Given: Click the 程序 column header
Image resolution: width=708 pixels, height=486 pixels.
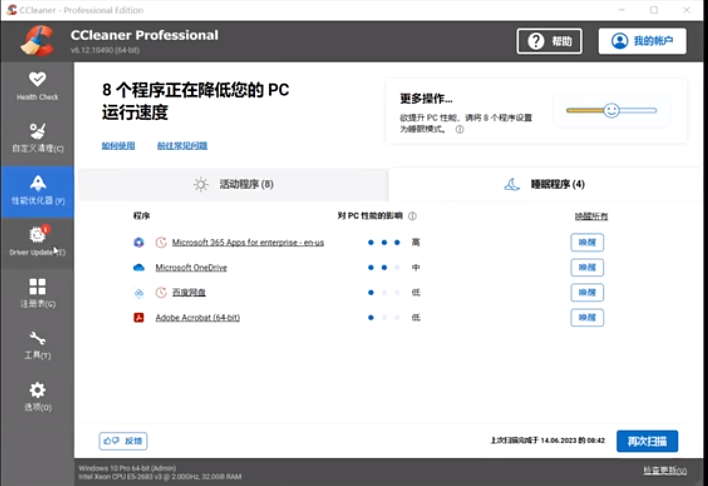Looking at the screenshot, I should (x=141, y=216).
